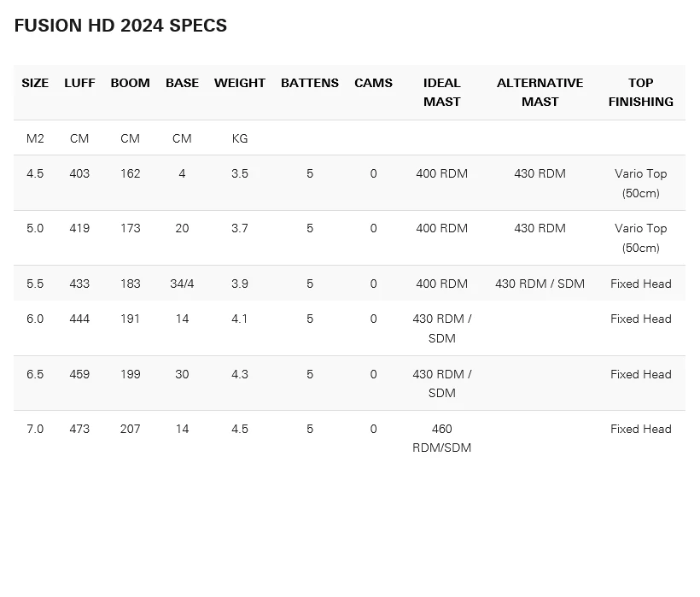Click the 460 RDM/SDM ideal mast cell
The width and height of the screenshot is (700, 597).
pyautogui.click(x=442, y=438)
